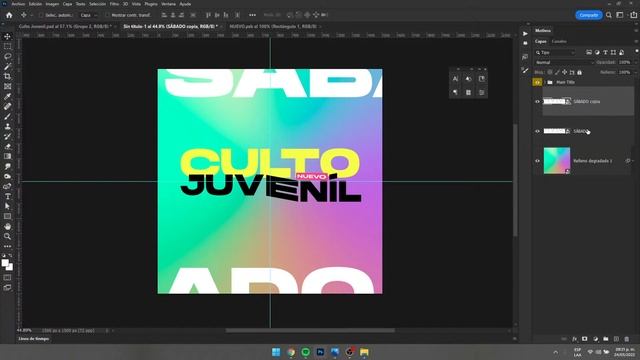Select the Rectangular Marquee tool

(7, 46)
